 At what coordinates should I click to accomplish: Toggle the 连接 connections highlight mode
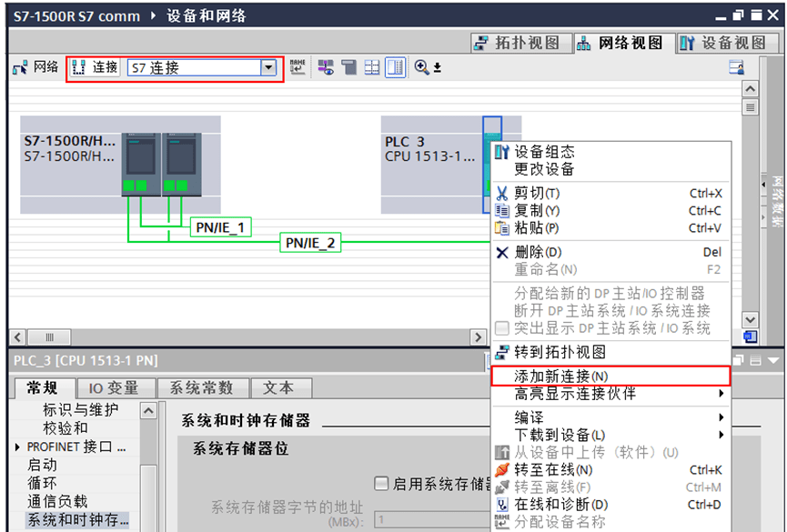coord(94,67)
